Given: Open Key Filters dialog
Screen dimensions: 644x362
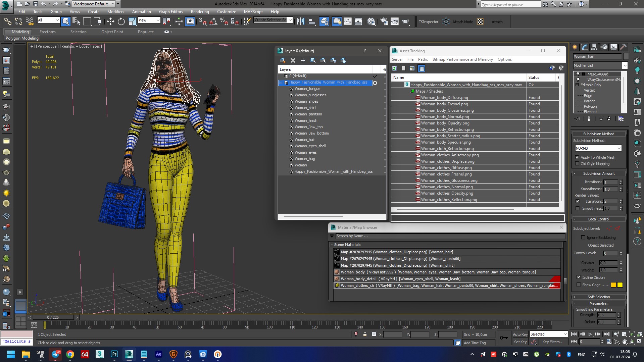Looking at the screenshot, I should pos(552,342).
